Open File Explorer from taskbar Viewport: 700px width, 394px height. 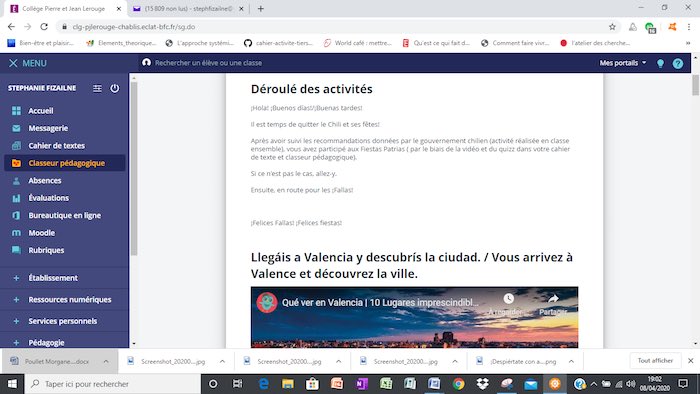(x=288, y=384)
